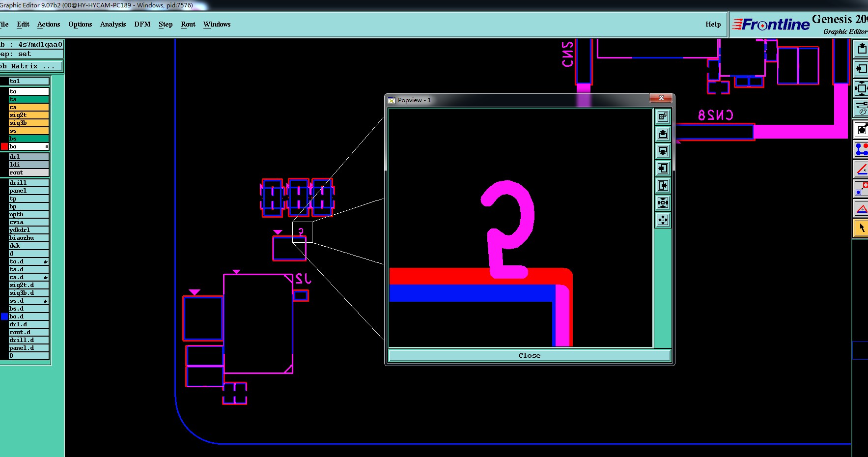Select the rout layer row
868x457 pixels.
pyautogui.click(x=29, y=172)
